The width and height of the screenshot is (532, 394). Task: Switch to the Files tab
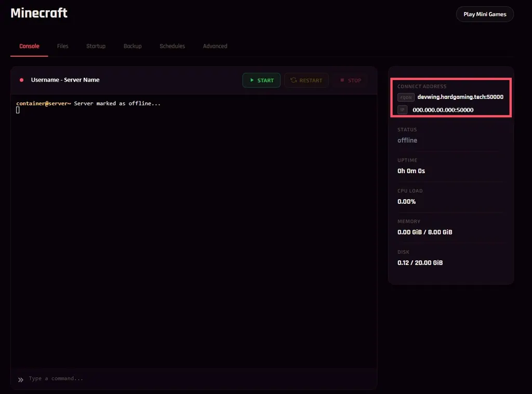(x=62, y=46)
